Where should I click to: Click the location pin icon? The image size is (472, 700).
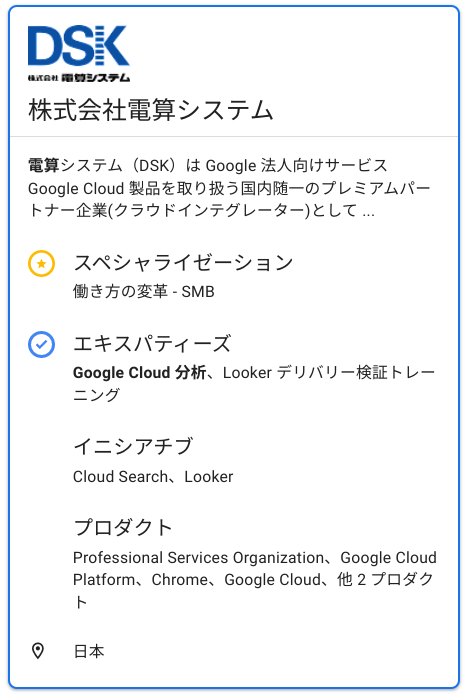point(38,651)
